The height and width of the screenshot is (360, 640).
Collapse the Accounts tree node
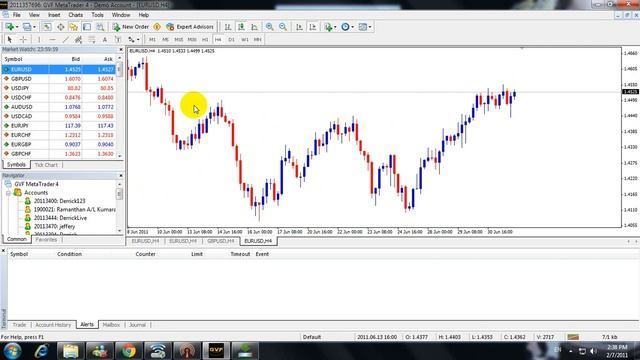point(8,193)
